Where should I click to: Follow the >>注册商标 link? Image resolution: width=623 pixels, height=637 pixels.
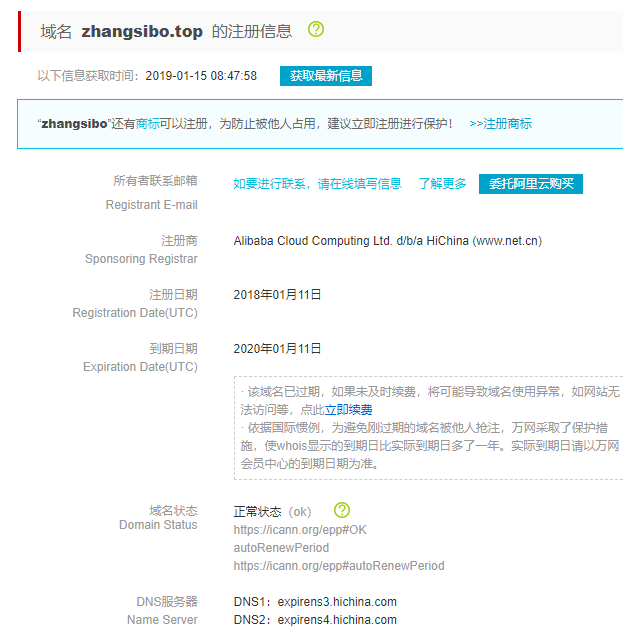point(500,124)
